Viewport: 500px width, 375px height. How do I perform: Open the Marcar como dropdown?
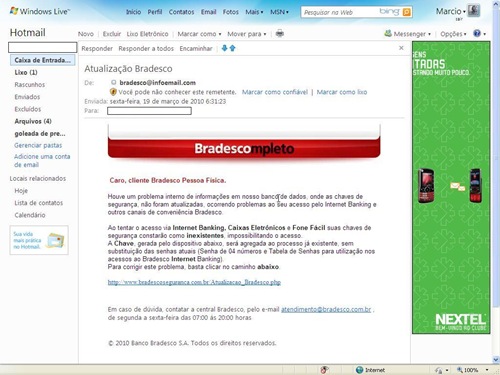click(199, 34)
